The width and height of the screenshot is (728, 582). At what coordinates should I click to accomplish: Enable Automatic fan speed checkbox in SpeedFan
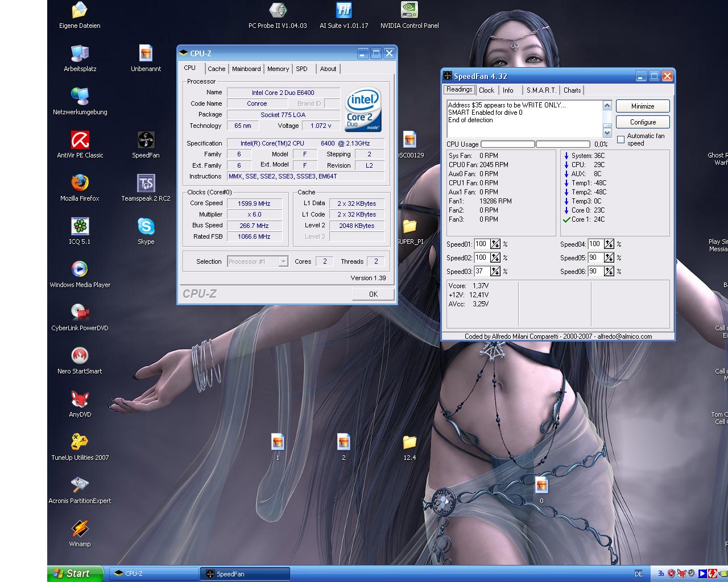621,139
